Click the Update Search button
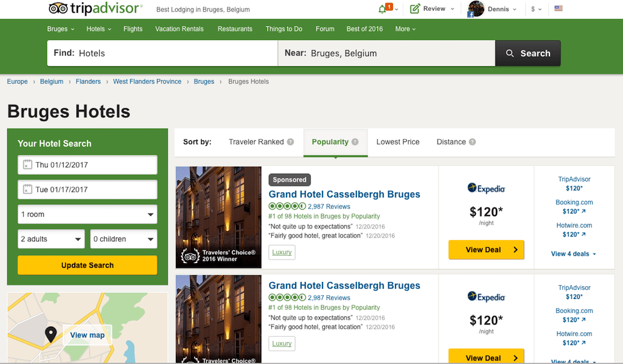This screenshot has height=364, width=623. (x=87, y=265)
